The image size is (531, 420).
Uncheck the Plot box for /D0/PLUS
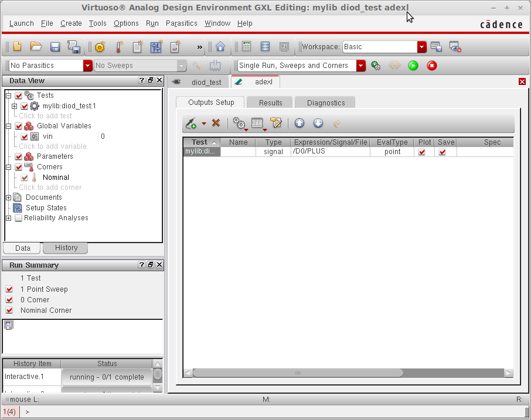pyautogui.click(x=422, y=152)
